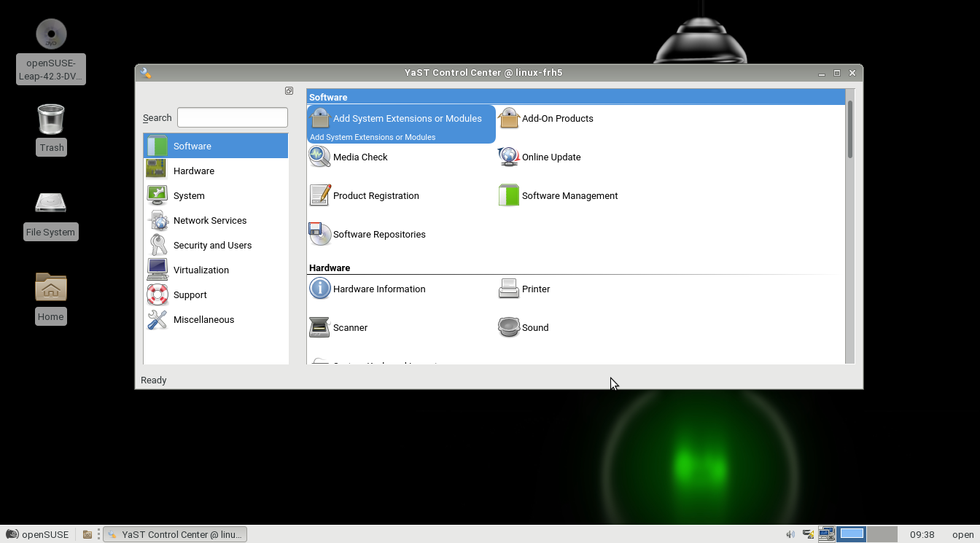Viewport: 980px width, 543px height.
Task: Click the Search input field
Action: coord(233,117)
